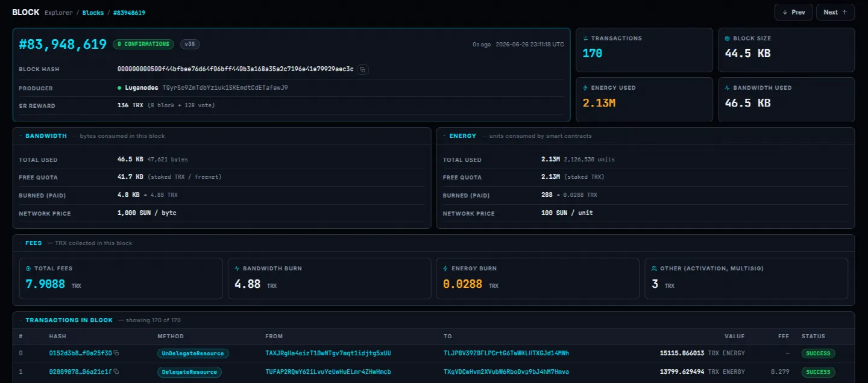Viewport: 868px width, 383px height.
Task: Click the Bandwidth section title
Action: pos(46,136)
